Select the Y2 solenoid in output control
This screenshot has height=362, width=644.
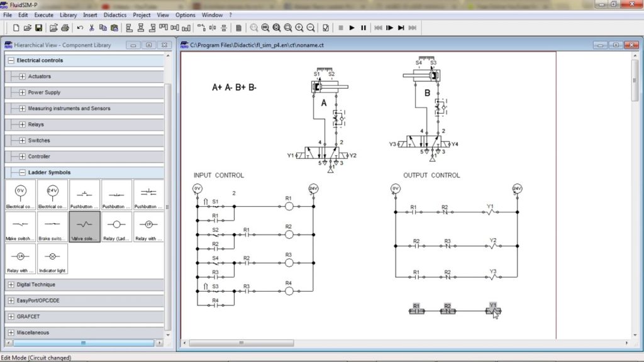coord(493,246)
